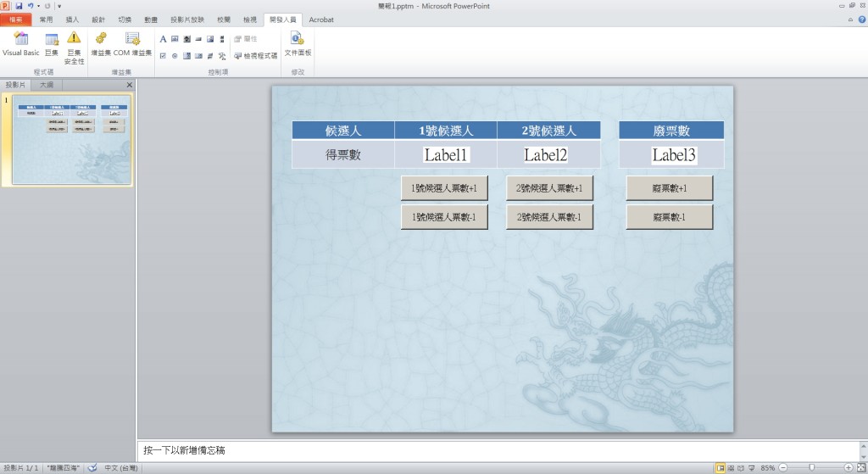
Task: Click the 得票數 table cell
Action: 343,154
